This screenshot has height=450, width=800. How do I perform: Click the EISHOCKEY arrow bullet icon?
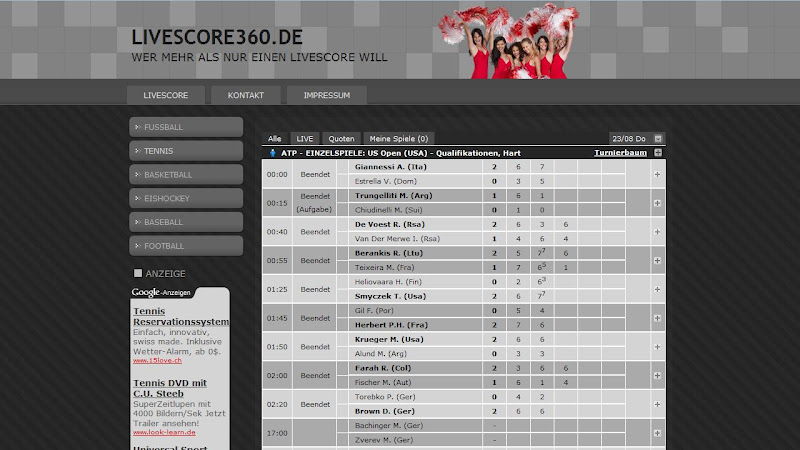coord(137,198)
